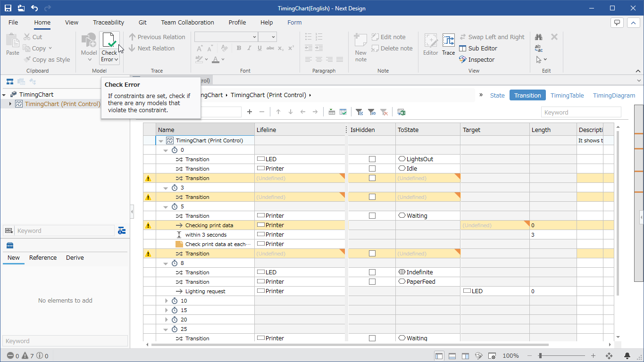The image size is (644, 362).
Task: Expand the time 15 tree node
Action: point(166,310)
